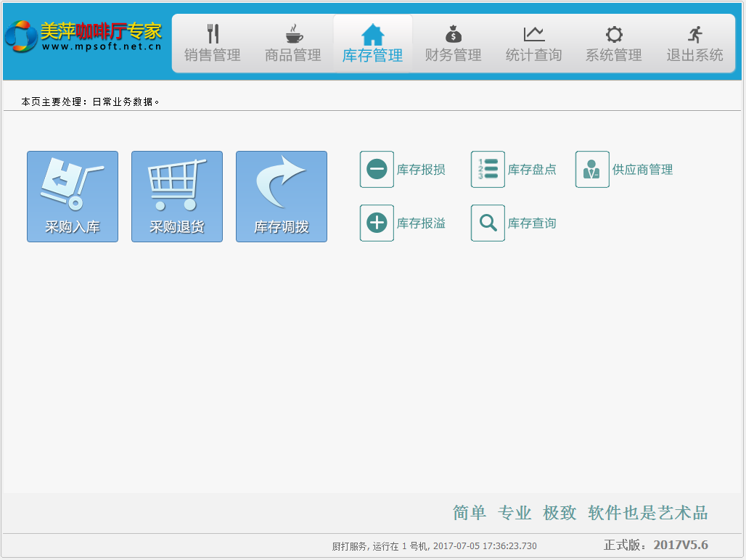Open the 统计查询 chart tab
The height and width of the screenshot is (560, 746).
tap(533, 44)
